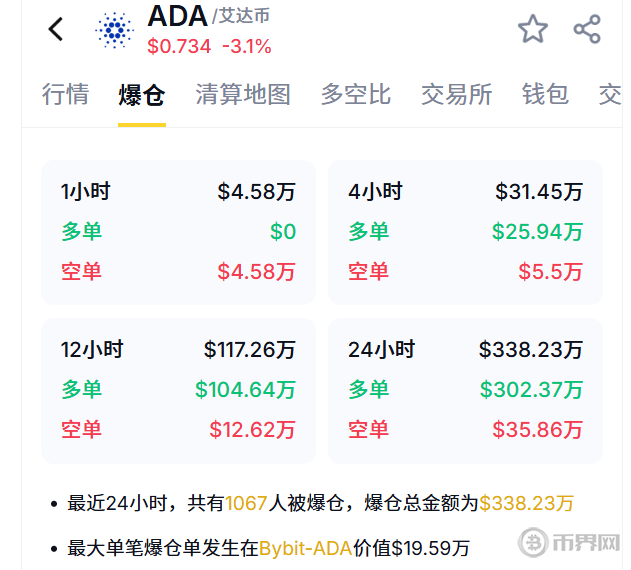The height and width of the screenshot is (570, 631).
Task: Open the 清算地图 tab
Action: 243,94
